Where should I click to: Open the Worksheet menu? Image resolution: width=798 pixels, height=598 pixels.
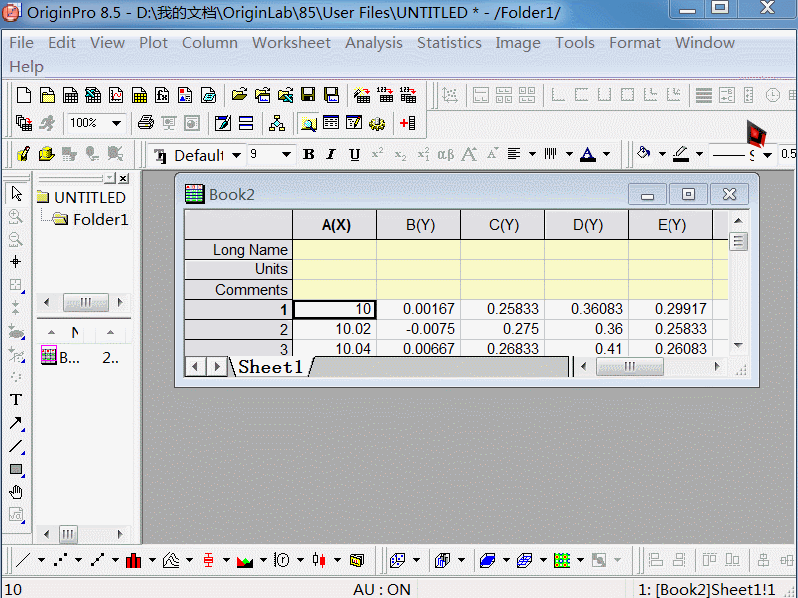[x=291, y=43]
